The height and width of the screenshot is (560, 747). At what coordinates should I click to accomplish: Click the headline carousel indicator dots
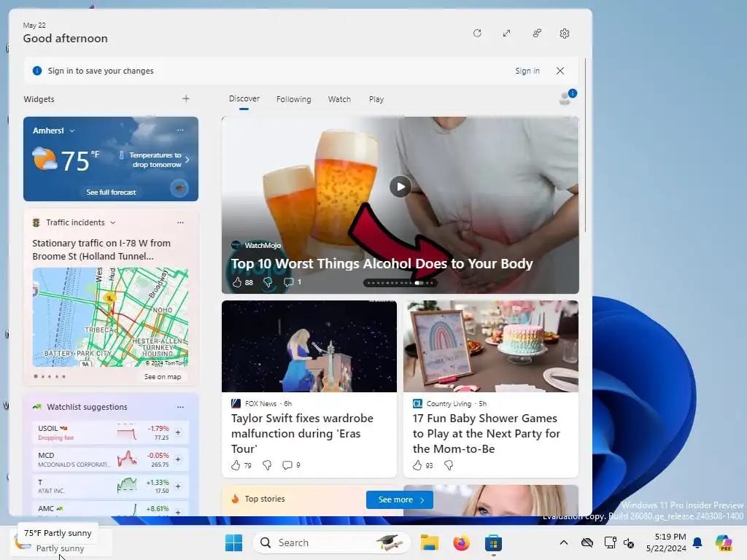click(400, 283)
